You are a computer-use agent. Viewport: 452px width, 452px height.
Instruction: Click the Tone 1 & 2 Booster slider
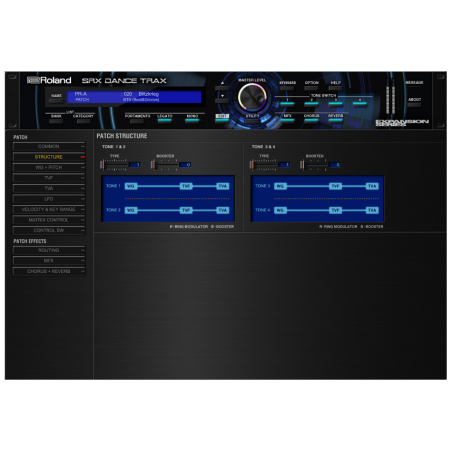click(x=164, y=165)
